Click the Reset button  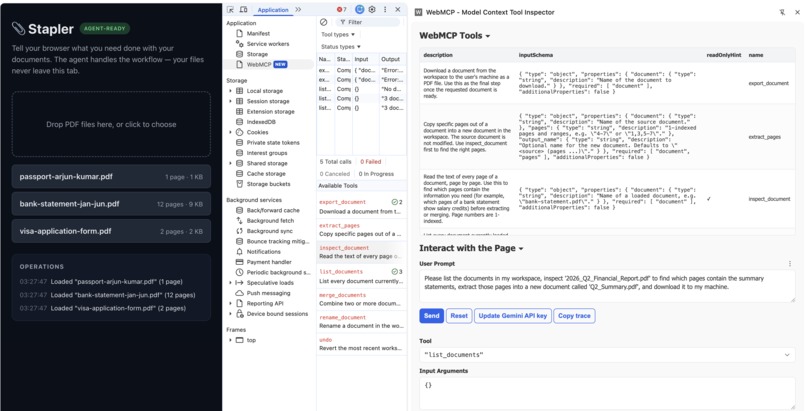459,316
